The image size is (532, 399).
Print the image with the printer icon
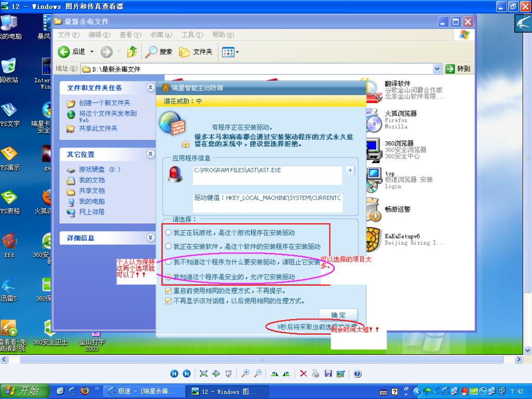[315, 374]
